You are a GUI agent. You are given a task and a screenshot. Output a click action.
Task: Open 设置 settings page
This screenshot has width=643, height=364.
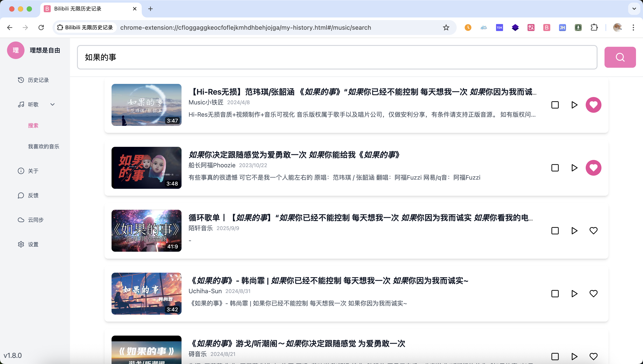[33, 244]
